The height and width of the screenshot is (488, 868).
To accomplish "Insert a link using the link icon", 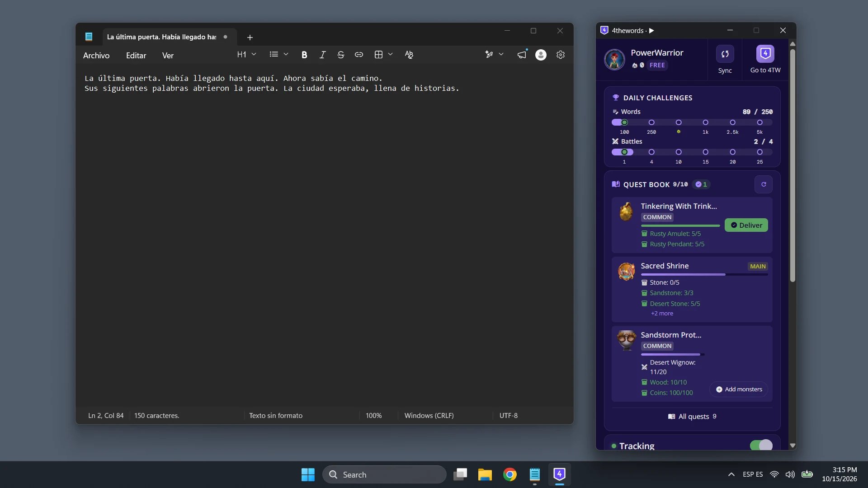I will tap(359, 55).
